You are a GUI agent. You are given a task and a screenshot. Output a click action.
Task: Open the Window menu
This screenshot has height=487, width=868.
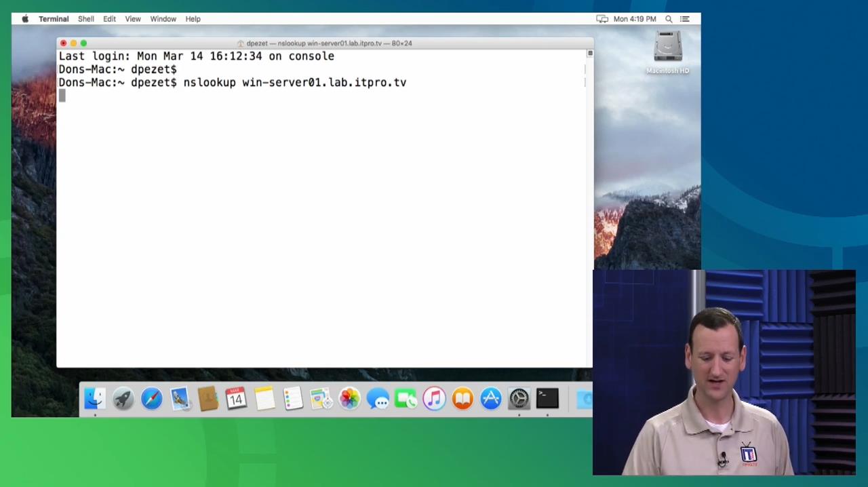[163, 19]
